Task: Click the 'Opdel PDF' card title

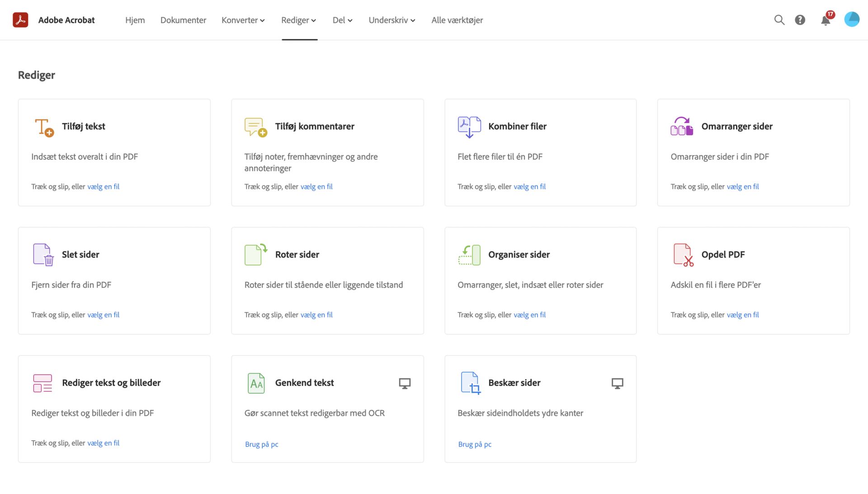Action: point(723,254)
